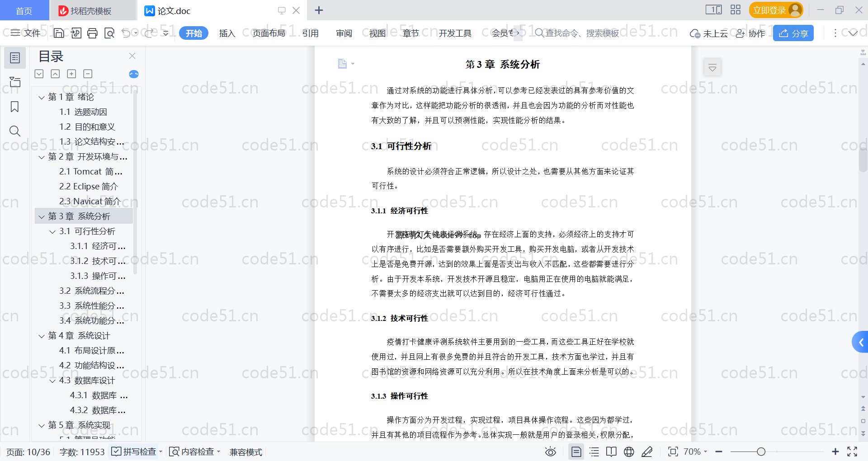Click blue smart assistant icon in 目录 pane
The width and height of the screenshot is (868, 461).
click(x=134, y=74)
